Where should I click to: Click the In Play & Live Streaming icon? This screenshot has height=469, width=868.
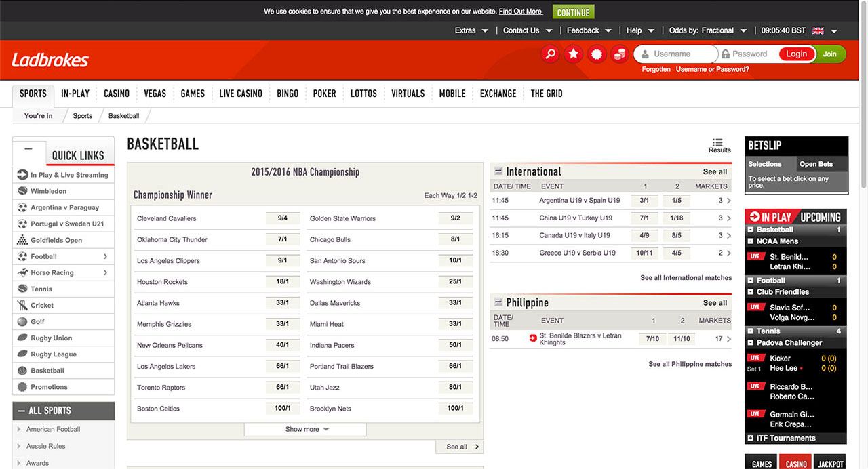click(22, 175)
